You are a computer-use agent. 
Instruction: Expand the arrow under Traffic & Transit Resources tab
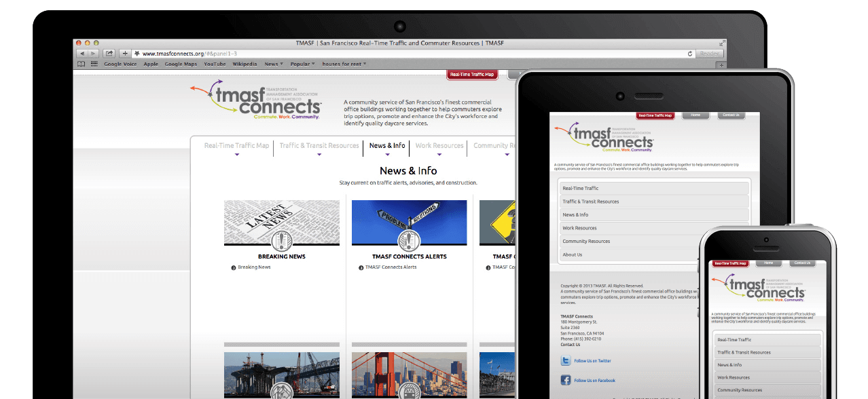click(319, 155)
